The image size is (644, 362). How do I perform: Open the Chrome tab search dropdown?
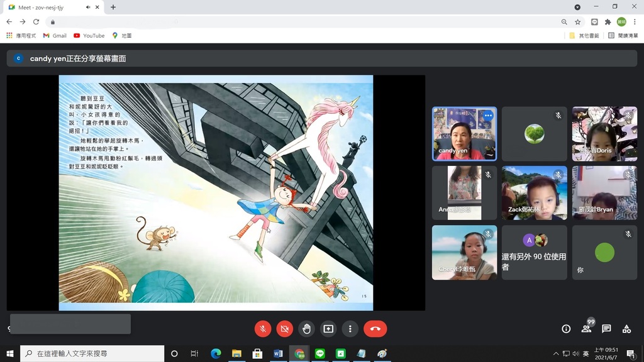pos(577,8)
